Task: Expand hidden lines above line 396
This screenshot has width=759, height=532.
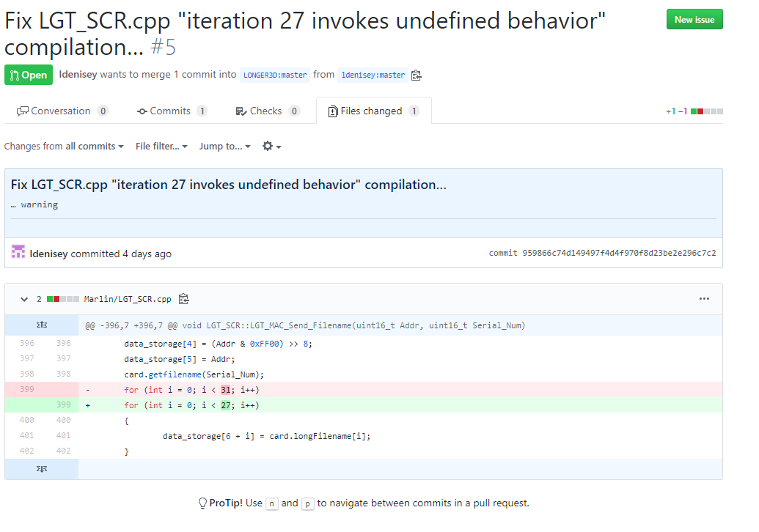Action: (42, 325)
